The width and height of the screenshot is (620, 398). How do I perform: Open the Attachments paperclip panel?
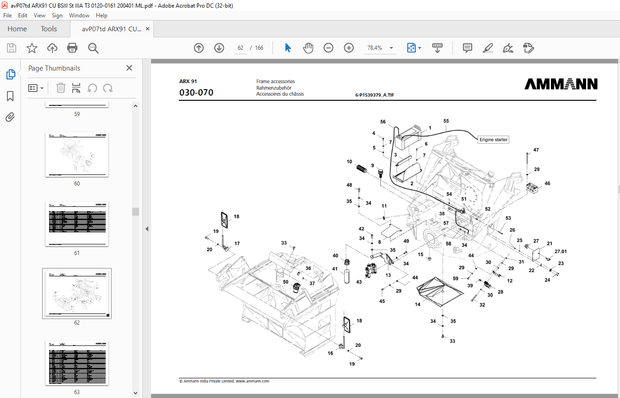(x=10, y=117)
